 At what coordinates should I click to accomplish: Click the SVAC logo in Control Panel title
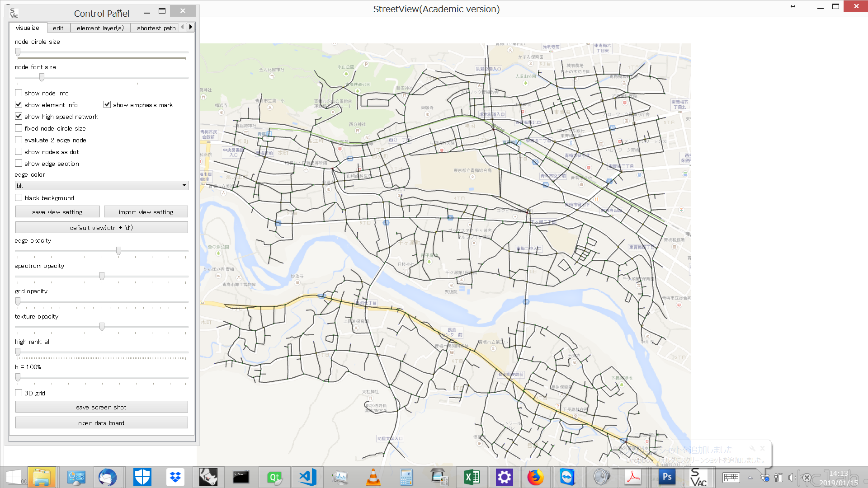pos(14,13)
